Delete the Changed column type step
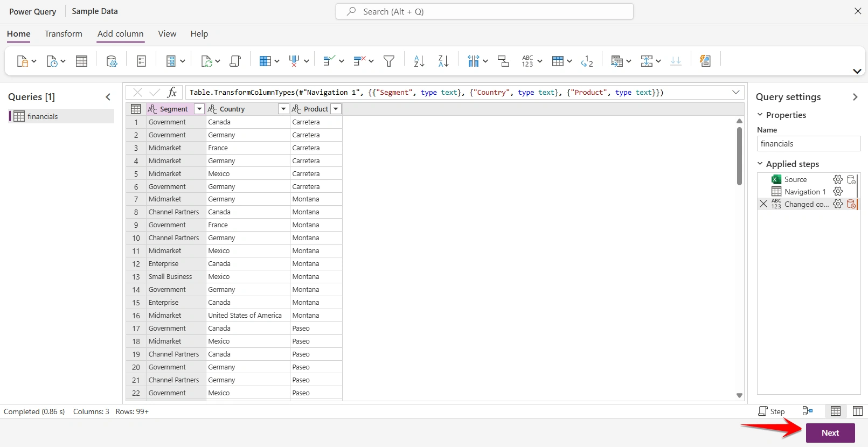The width and height of the screenshot is (868, 447). [x=763, y=204]
